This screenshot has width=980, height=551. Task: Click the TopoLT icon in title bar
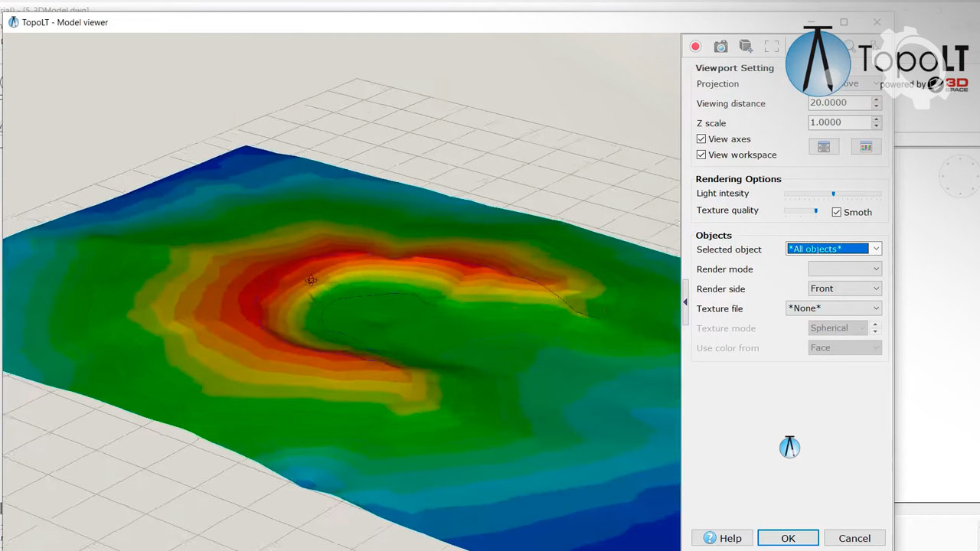pos(13,22)
